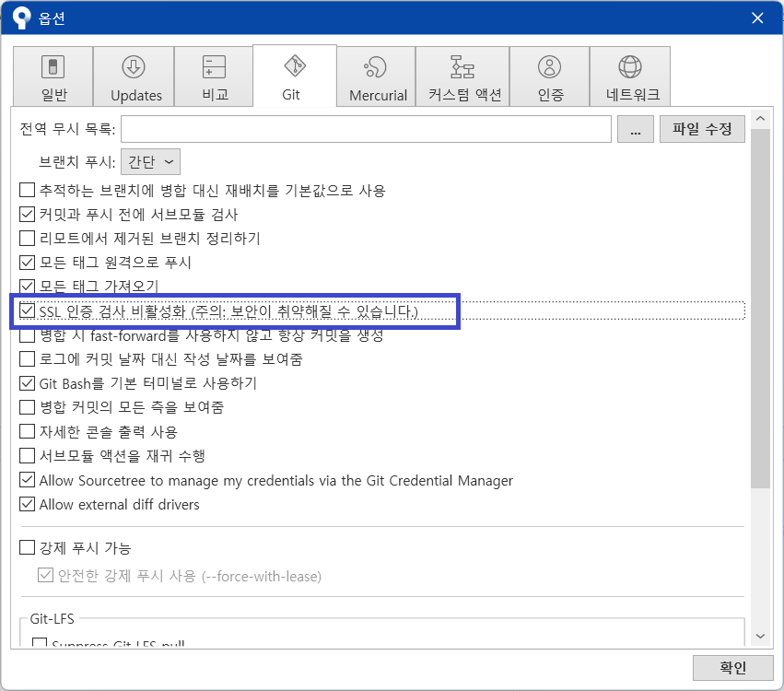Viewport: 784px width, 691px height.
Task: Toggle Git Credential Manager credentials checkbox
Action: [27, 480]
